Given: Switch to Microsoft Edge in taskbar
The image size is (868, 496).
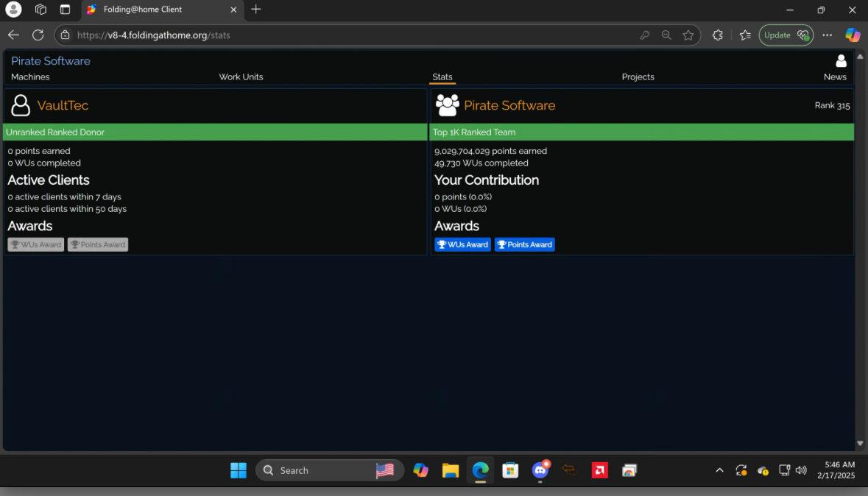Looking at the screenshot, I should [x=481, y=470].
